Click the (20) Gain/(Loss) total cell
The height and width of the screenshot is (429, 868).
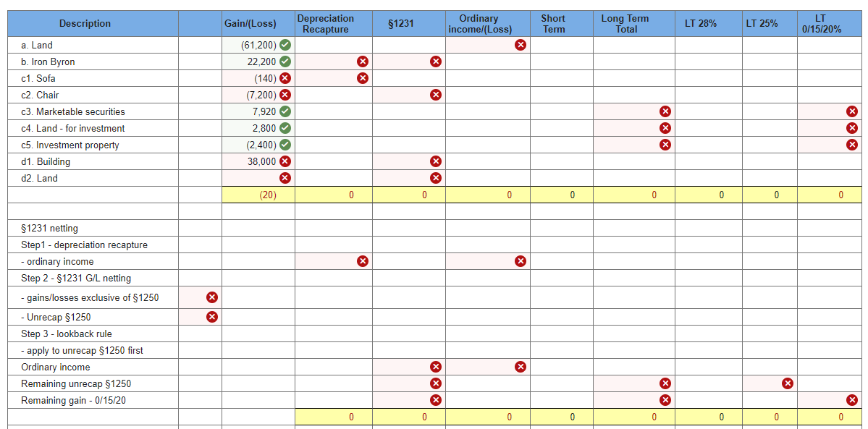(x=258, y=195)
